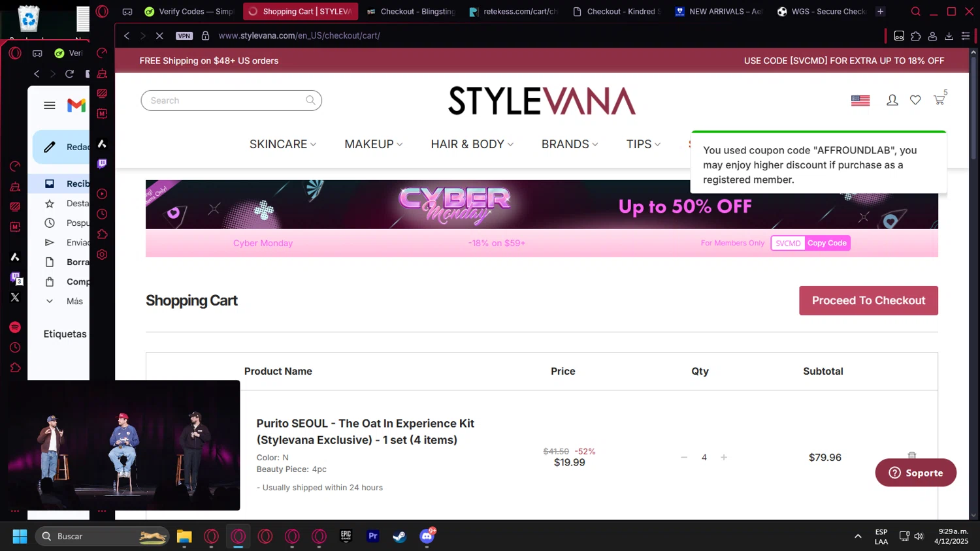
Task: Open sidebar Settings gear icon
Action: click(102, 255)
